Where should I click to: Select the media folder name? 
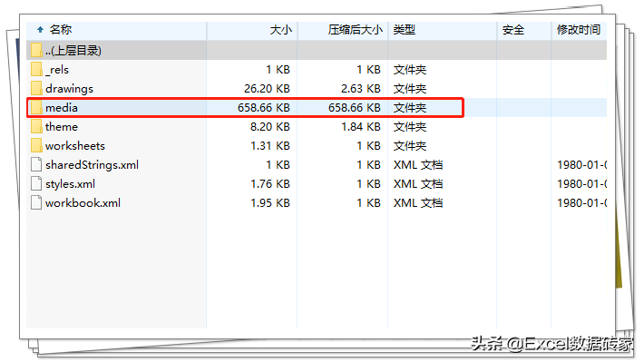pos(62,108)
